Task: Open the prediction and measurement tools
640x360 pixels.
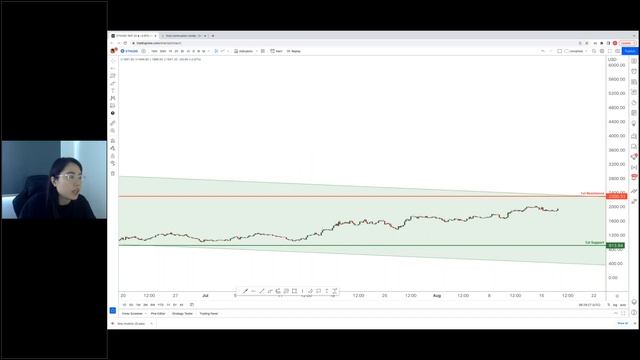Action: tap(113, 106)
